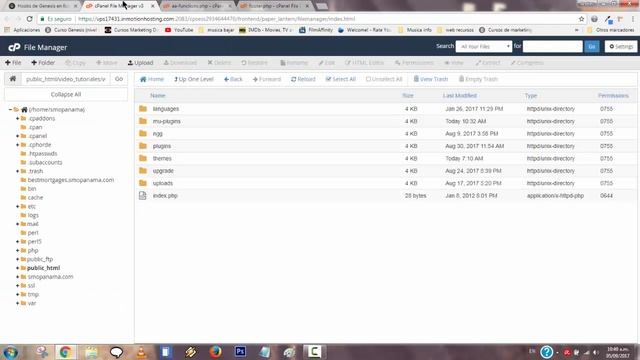Sort the list by Name column
Screen dimensions: 640x360
(x=158, y=96)
